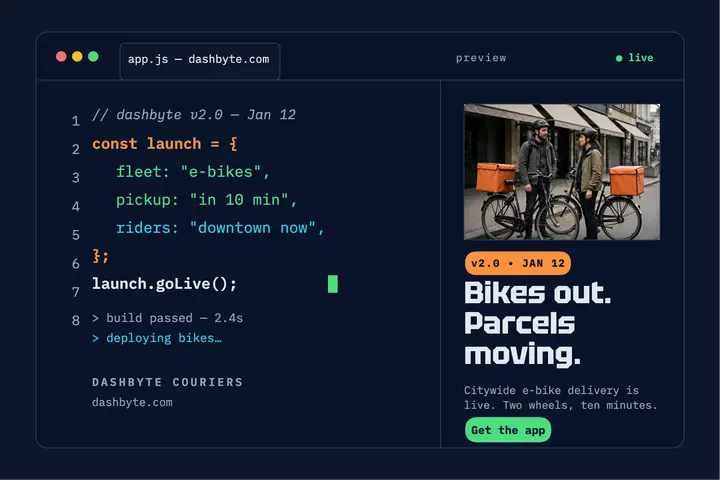Click the "Bikes out. Parcels moving." headline
This screenshot has width=720, height=480.
coord(538,324)
